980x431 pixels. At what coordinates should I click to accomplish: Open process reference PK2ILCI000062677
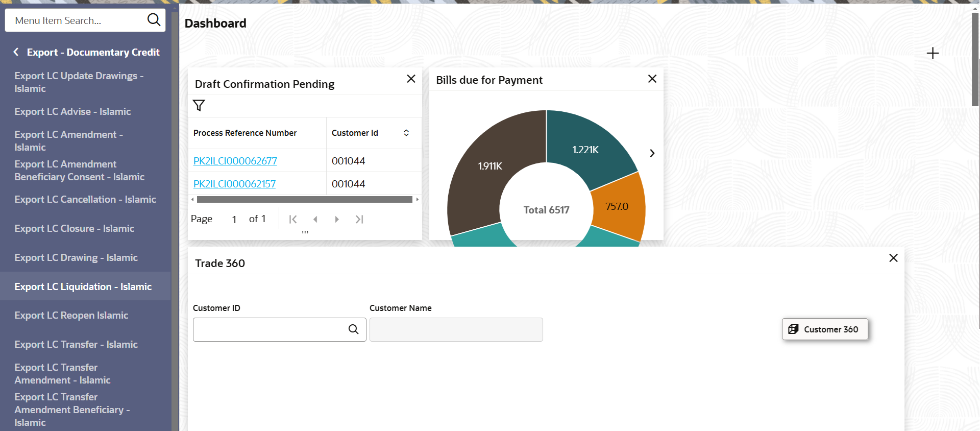tap(235, 161)
